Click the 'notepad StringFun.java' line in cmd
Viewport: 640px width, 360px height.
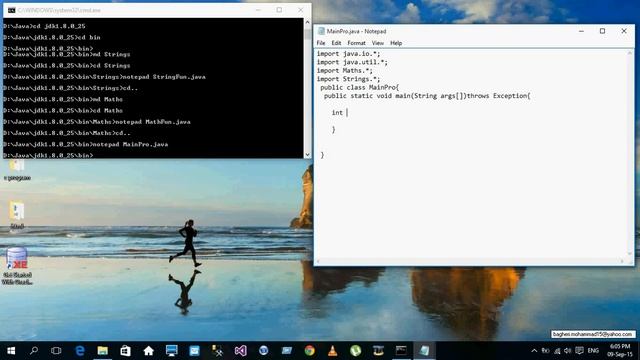point(104,77)
